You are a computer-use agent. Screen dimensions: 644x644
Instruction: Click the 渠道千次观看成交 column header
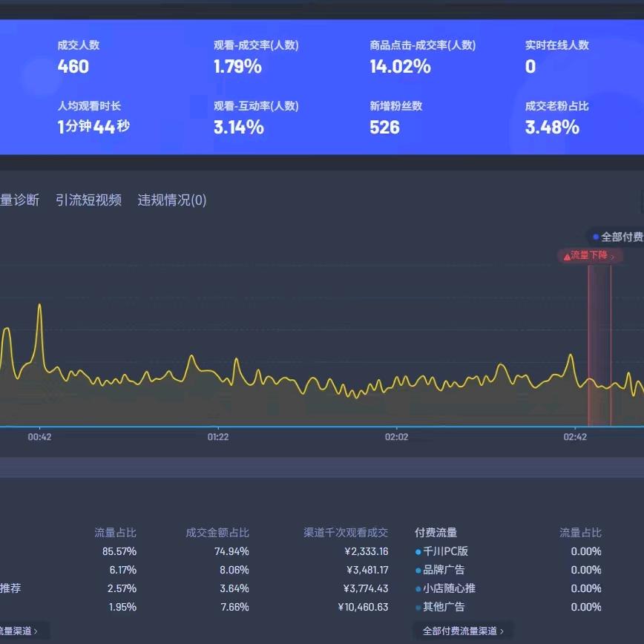point(346,533)
